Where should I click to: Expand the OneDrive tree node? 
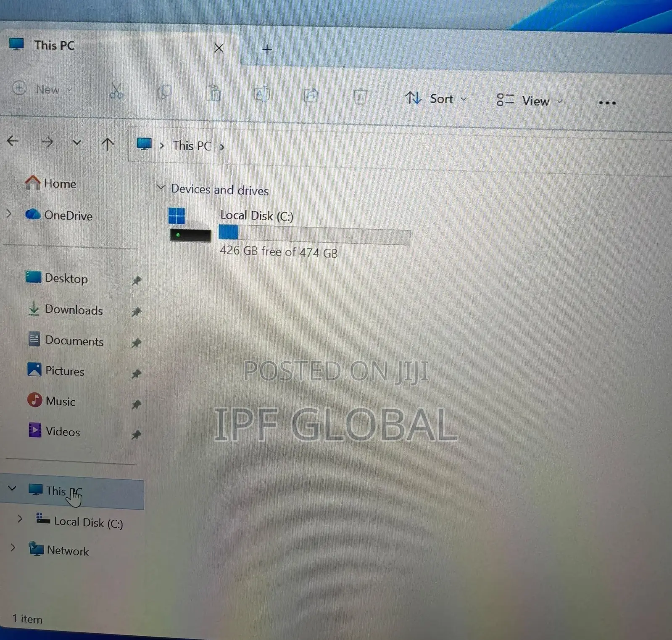click(9, 214)
